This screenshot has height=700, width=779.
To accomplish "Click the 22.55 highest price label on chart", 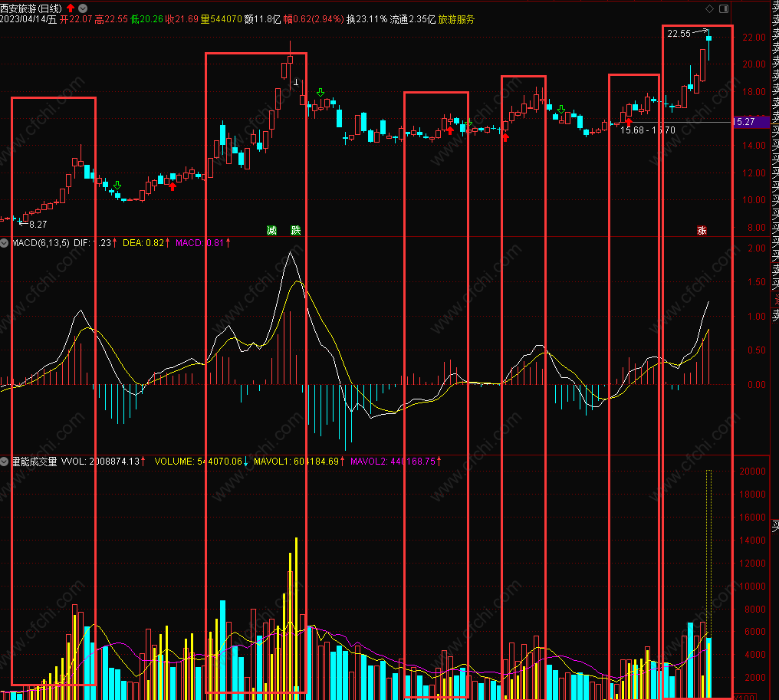I will [x=679, y=34].
